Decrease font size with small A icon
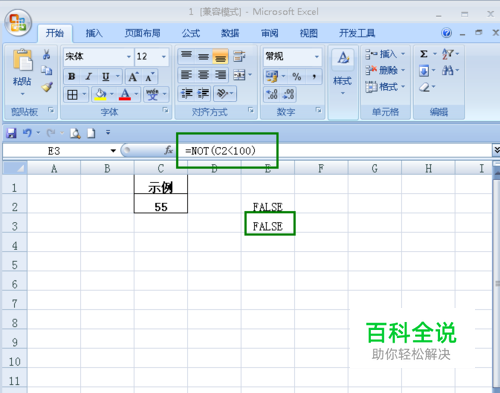 (149, 77)
